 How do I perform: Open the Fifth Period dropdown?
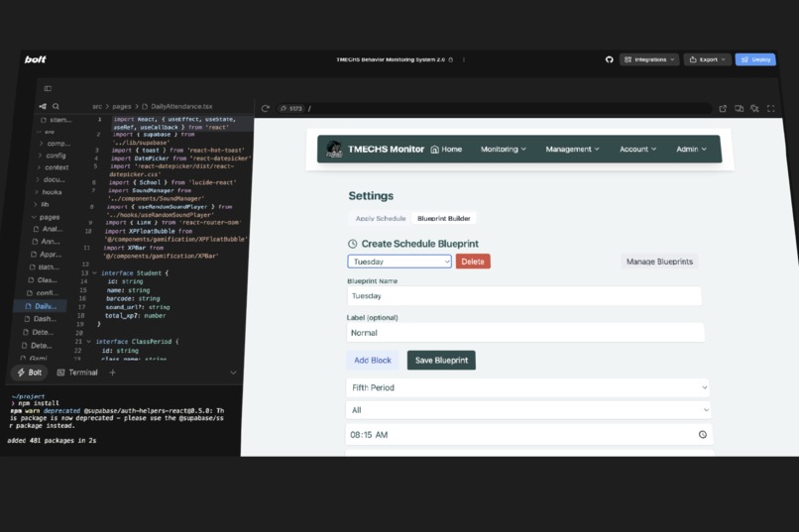[x=527, y=387]
